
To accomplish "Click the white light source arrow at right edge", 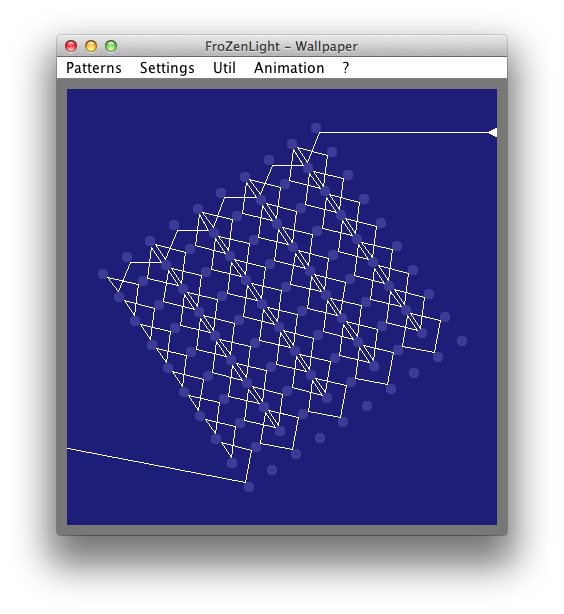I will [493, 133].
